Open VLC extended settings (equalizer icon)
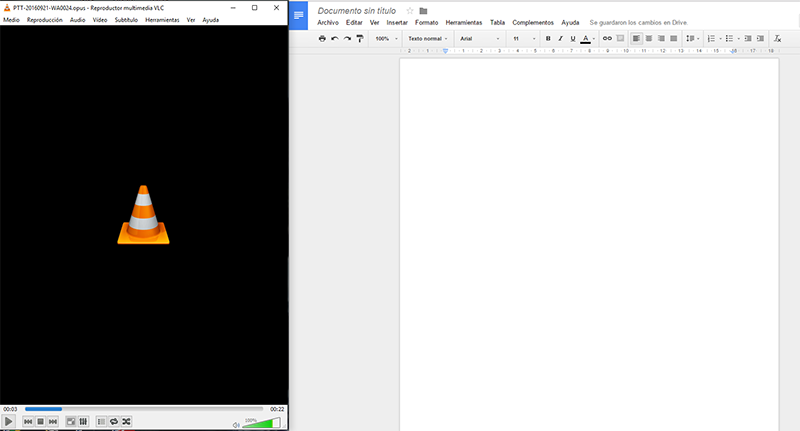 point(84,423)
